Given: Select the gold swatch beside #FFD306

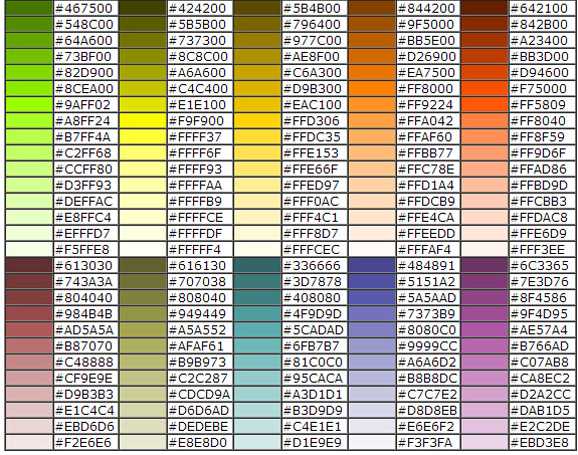Looking at the screenshot, I should [x=257, y=121].
